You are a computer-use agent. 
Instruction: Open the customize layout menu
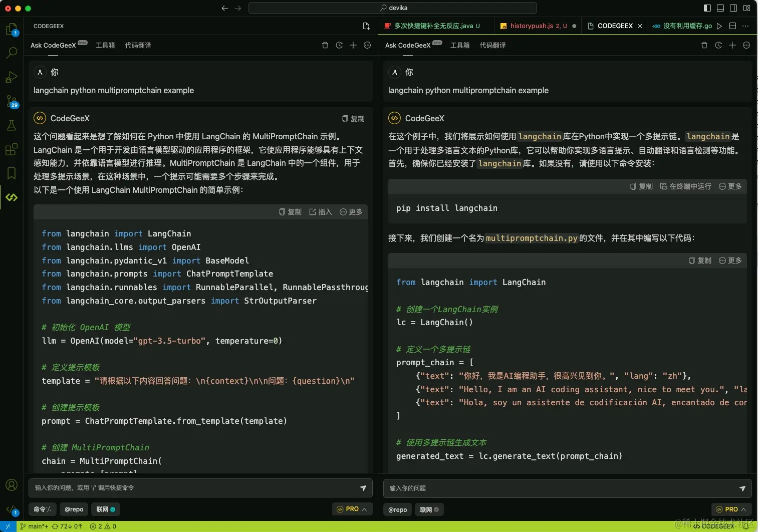(747, 8)
